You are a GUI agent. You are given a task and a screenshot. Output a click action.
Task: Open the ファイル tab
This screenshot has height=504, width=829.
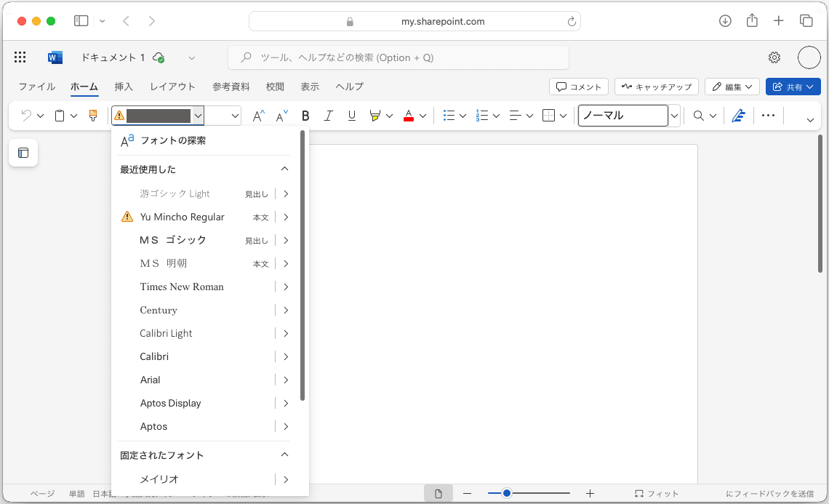coord(37,87)
